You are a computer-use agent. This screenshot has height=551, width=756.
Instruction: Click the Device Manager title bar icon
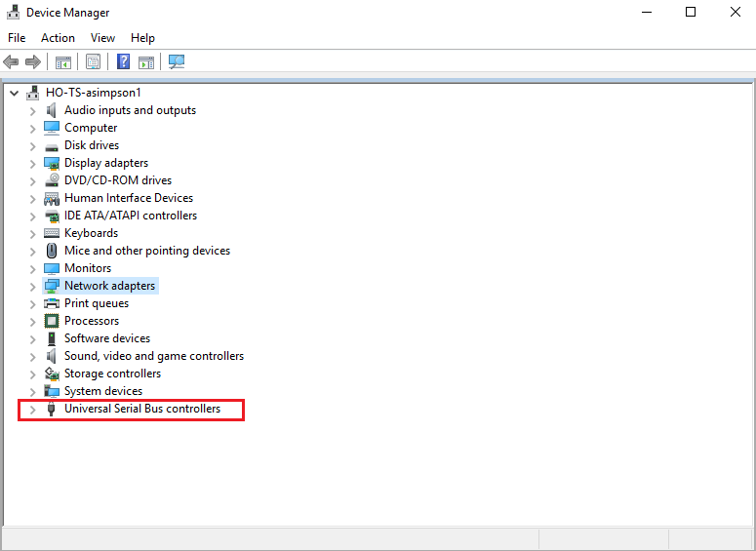pos(13,12)
